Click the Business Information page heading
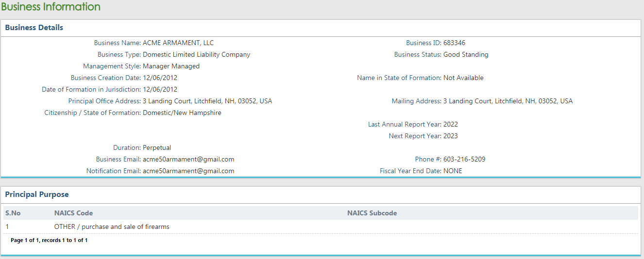The height and width of the screenshot is (259, 644). 51,7
